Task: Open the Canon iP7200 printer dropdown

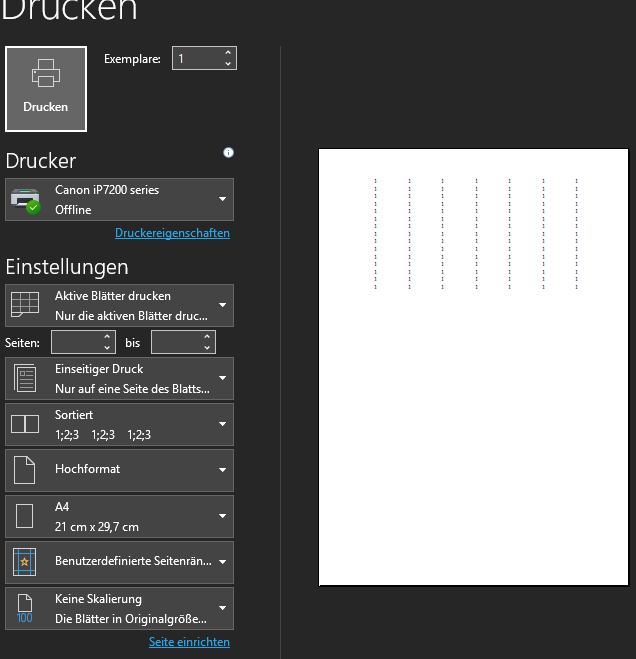Action: [x=222, y=200]
